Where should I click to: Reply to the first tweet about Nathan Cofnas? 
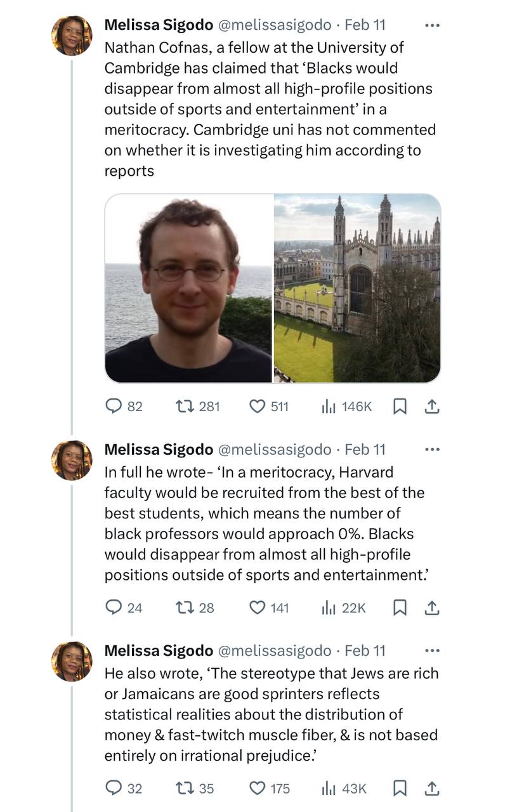click(x=114, y=406)
